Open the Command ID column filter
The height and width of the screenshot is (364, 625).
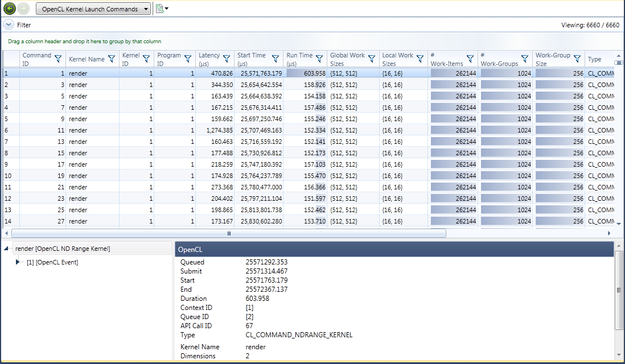[x=57, y=59]
